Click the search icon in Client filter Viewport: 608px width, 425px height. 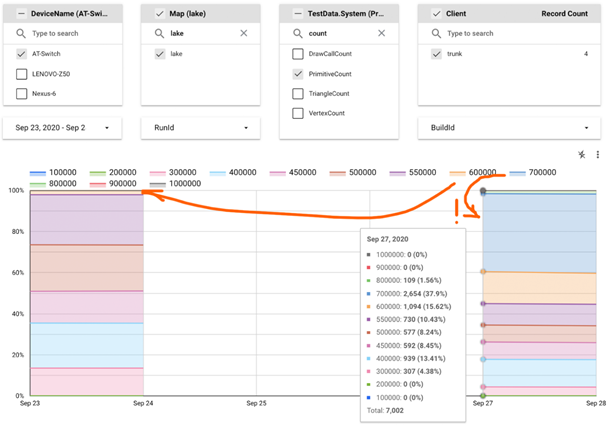(436, 33)
